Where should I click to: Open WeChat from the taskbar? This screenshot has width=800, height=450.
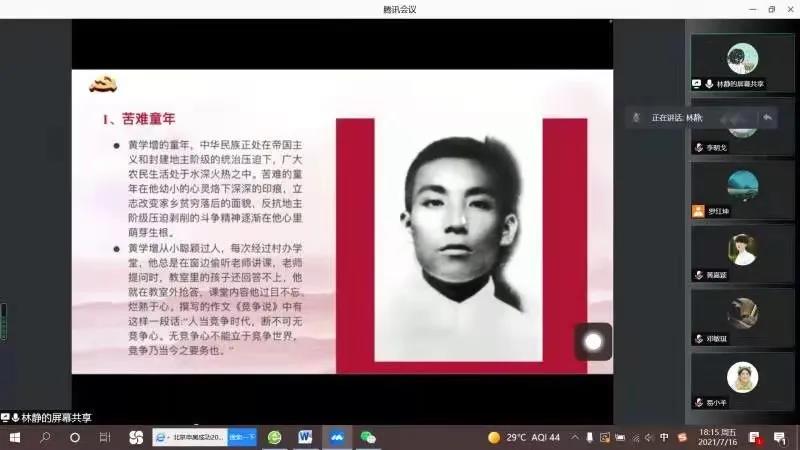pyautogui.click(x=368, y=438)
